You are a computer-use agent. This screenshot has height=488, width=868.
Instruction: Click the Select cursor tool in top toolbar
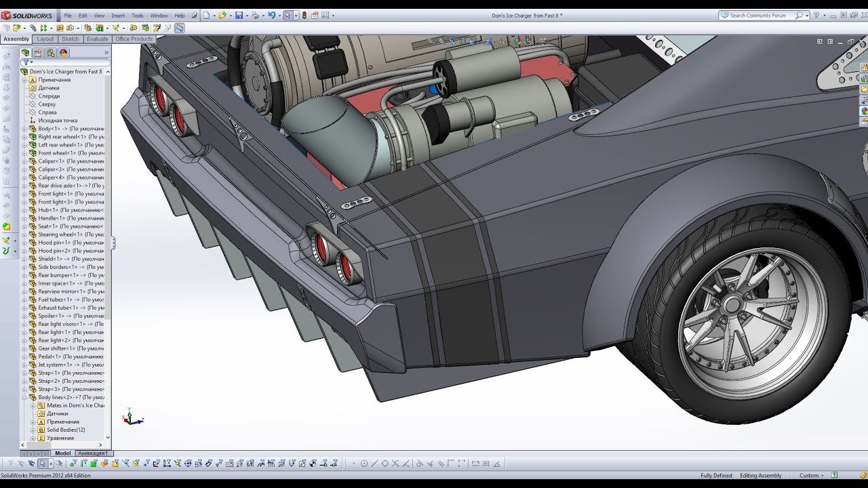[x=288, y=15]
